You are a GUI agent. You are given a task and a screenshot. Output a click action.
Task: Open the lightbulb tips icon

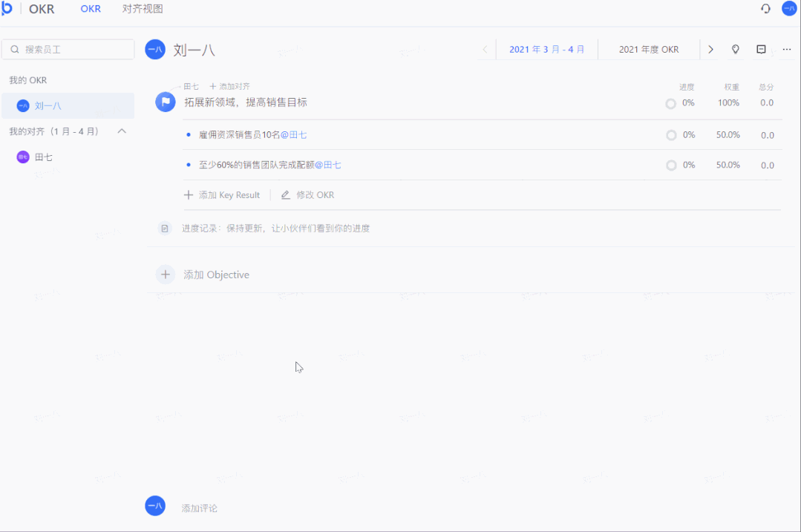[735, 49]
